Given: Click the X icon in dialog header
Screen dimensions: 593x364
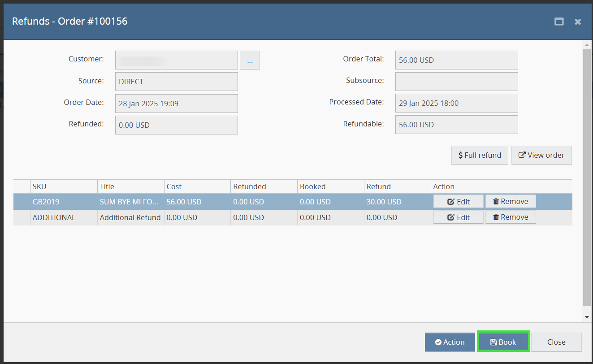Looking at the screenshot, I should tap(578, 22).
